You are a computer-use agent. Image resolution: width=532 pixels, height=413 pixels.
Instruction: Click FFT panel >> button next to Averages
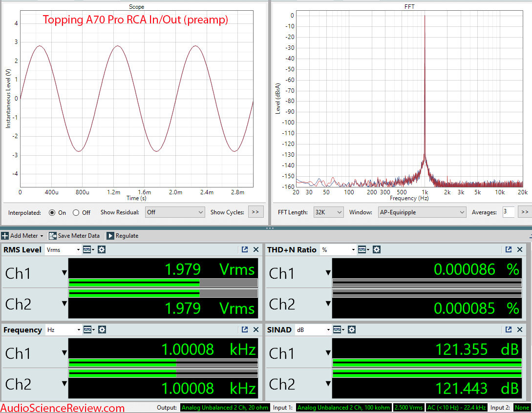pyautogui.click(x=525, y=212)
